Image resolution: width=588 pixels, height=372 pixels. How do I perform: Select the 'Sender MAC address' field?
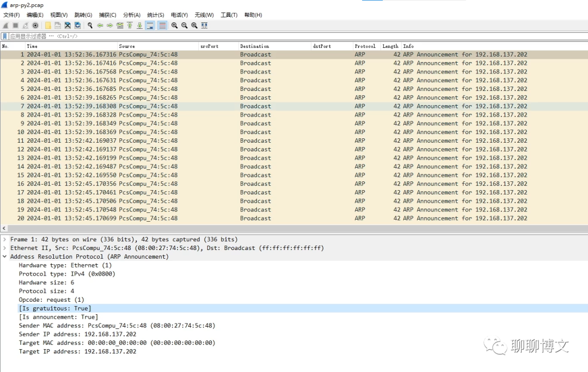click(117, 326)
